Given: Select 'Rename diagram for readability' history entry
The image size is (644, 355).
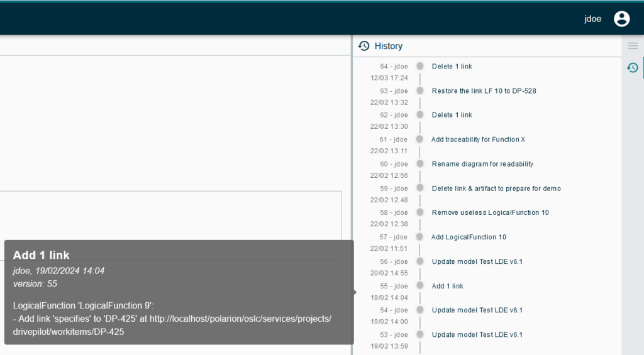Looking at the screenshot, I should [x=482, y=164].
